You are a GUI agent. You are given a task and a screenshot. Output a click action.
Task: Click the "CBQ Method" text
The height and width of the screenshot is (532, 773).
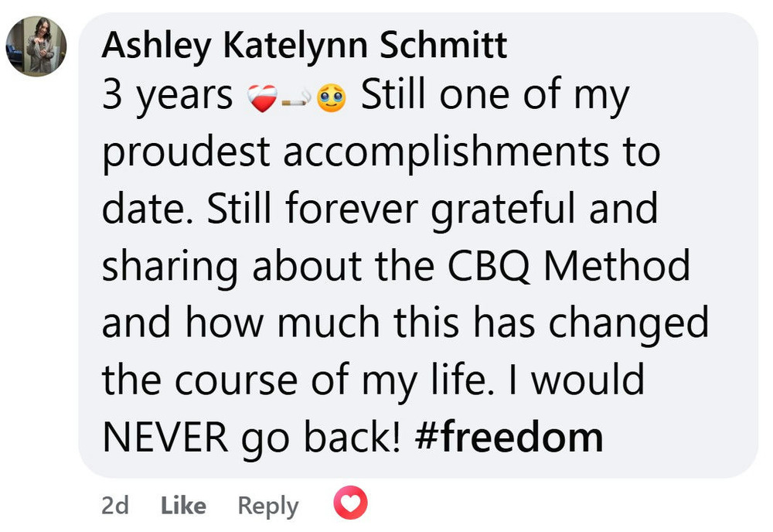[568, 266]
